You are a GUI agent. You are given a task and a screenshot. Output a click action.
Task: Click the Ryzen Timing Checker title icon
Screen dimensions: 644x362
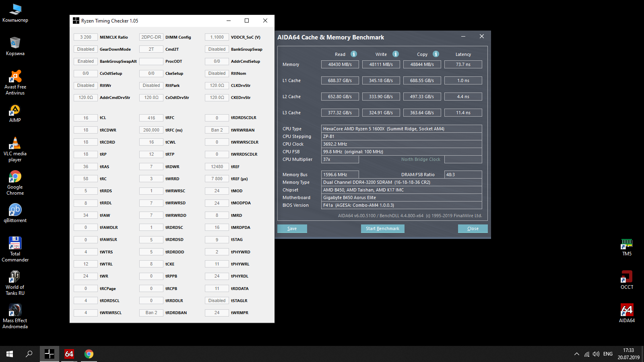point(76,21)
